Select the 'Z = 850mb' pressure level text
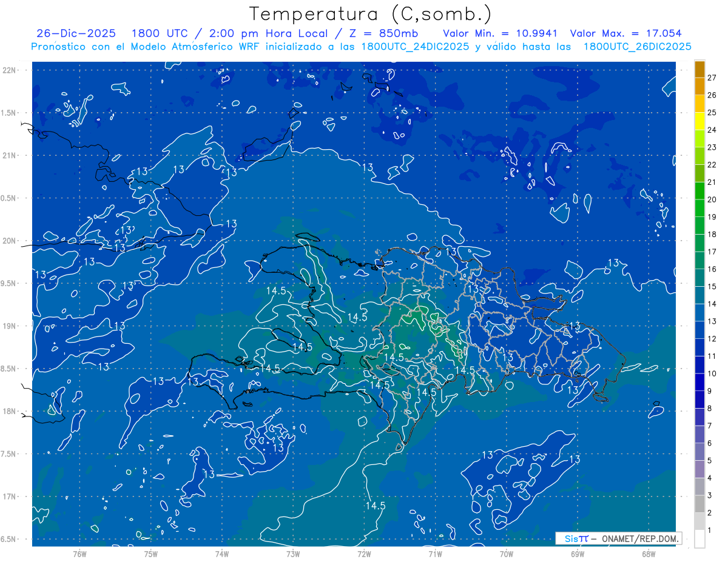Viewport: 728px width, 562px height. click(x=383, y=33)
